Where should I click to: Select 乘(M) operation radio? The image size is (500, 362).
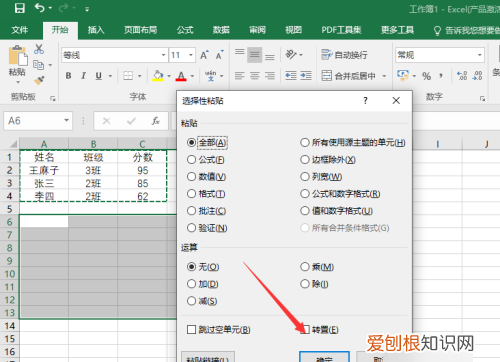coord(317,267)
